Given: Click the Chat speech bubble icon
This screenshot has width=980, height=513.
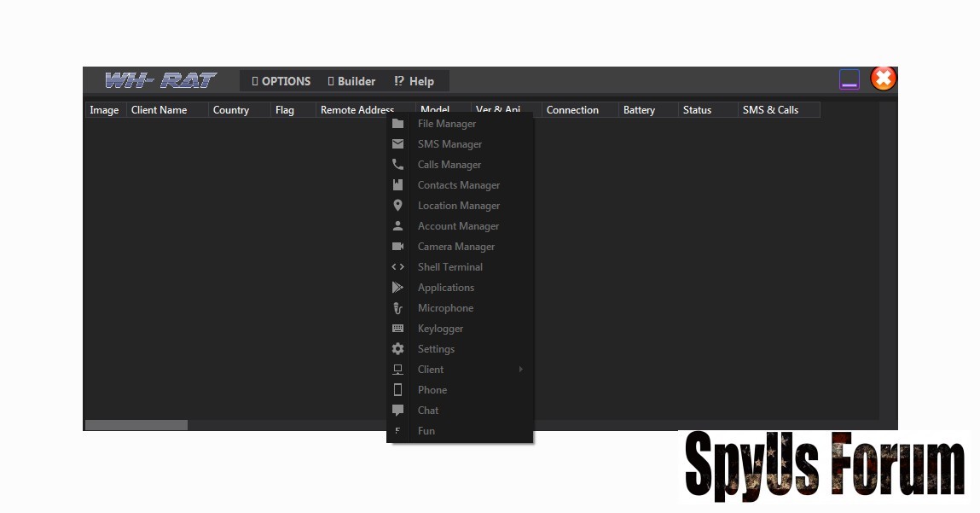Looking at the screenshot, I should pyautogui.click(x=397, y=411).
